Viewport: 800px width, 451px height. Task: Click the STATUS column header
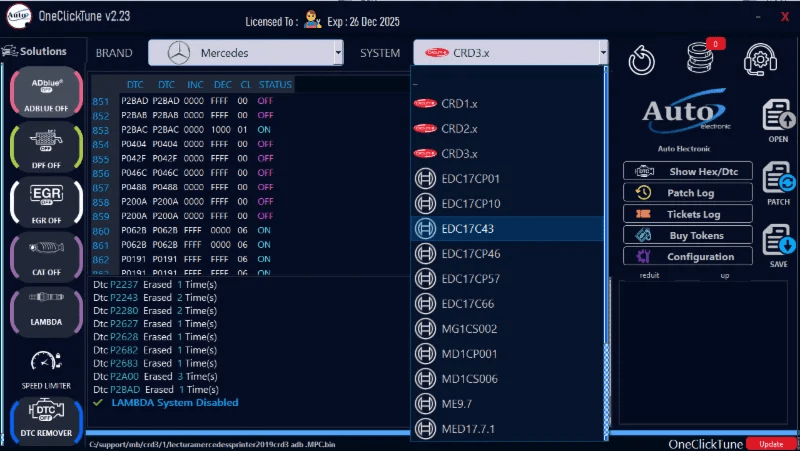click(275, 84)
